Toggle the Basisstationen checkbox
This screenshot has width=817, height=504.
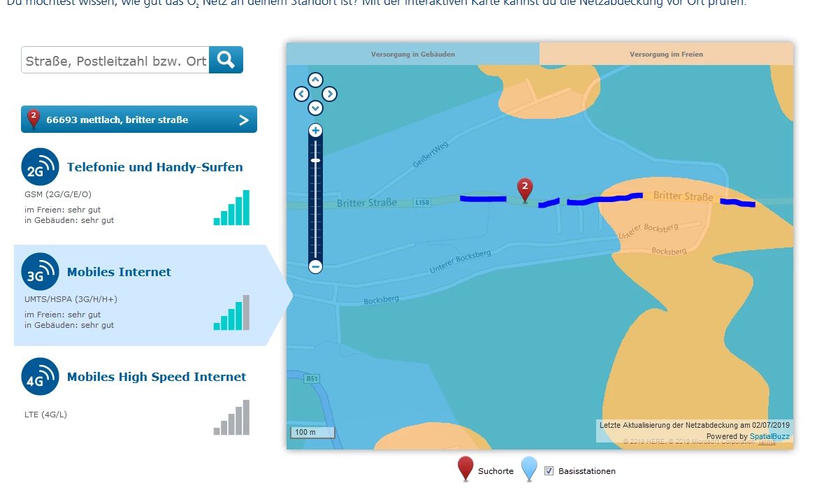549,470
